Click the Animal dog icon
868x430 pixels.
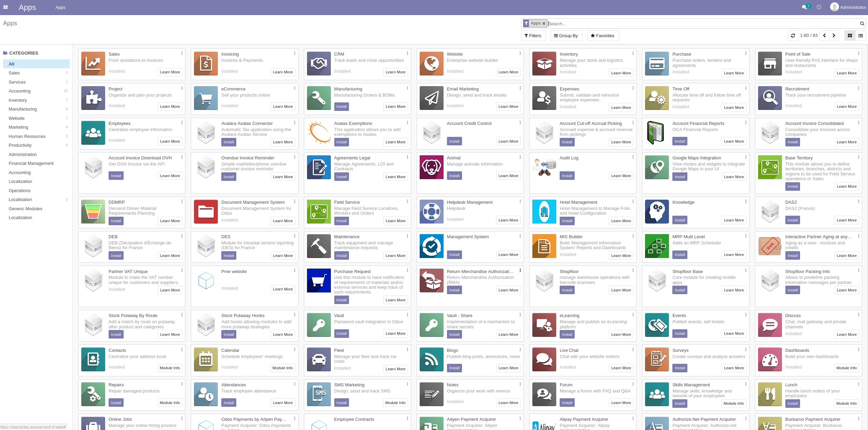[432, 167]
